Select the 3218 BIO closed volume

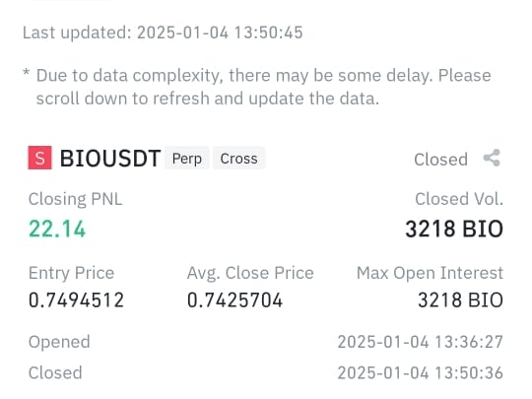tap(454, 229)
